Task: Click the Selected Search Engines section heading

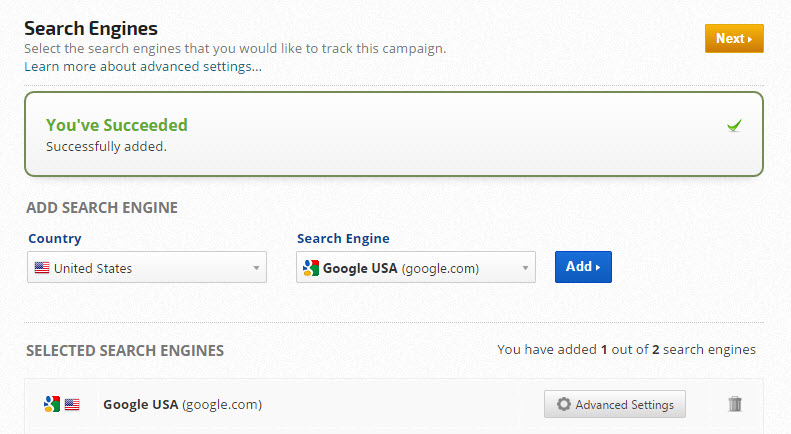Action: coord(125,351)
